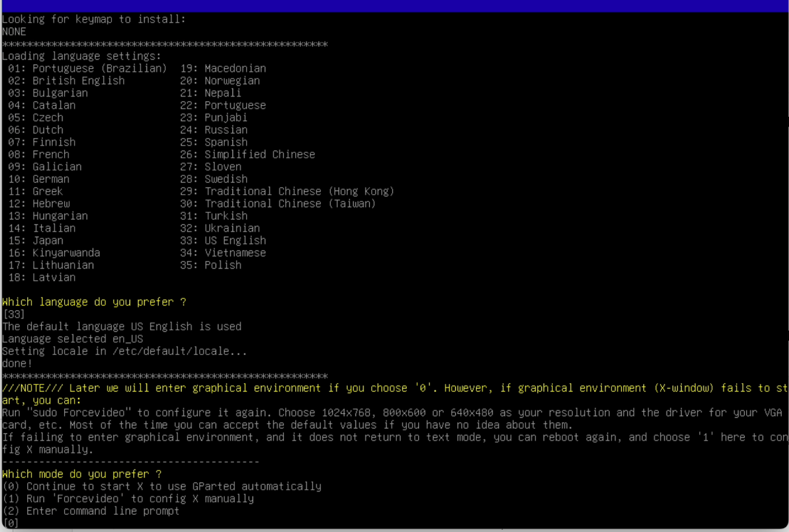Click on '23: Punjabi' entry
The image size is (789, 532).
coord(214,118)
